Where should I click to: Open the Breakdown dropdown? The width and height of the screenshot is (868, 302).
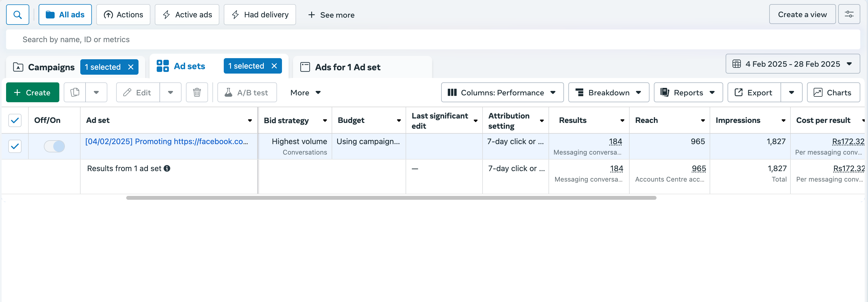pos(608,92)
